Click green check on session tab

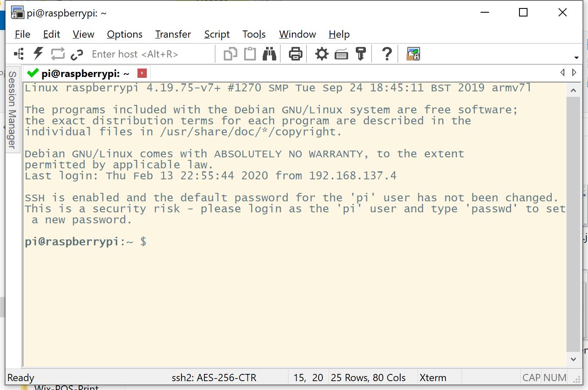pos(33,73)
